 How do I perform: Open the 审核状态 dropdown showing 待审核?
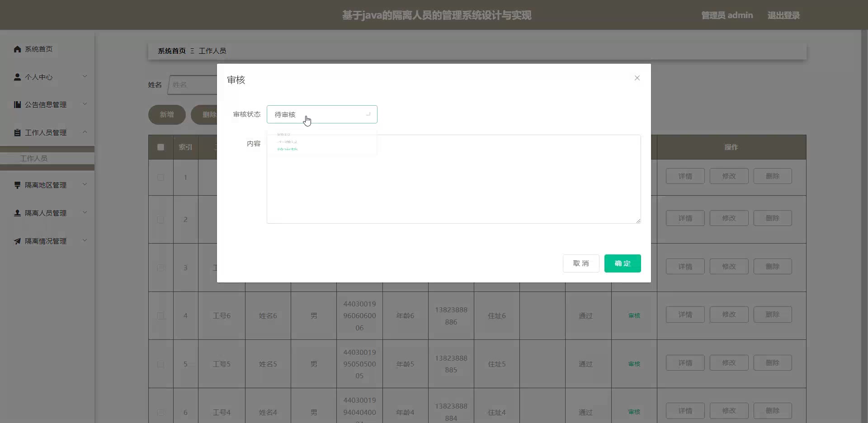pos(322,114)
